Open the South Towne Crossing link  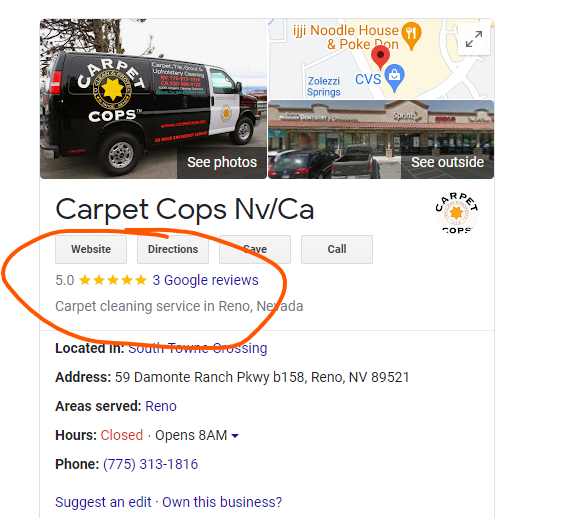(197, 348)
